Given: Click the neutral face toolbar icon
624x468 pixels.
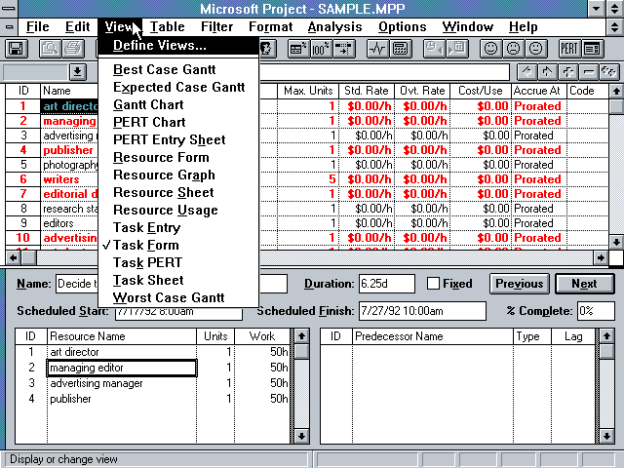Looking at the screenshot, I should (536, 48).
